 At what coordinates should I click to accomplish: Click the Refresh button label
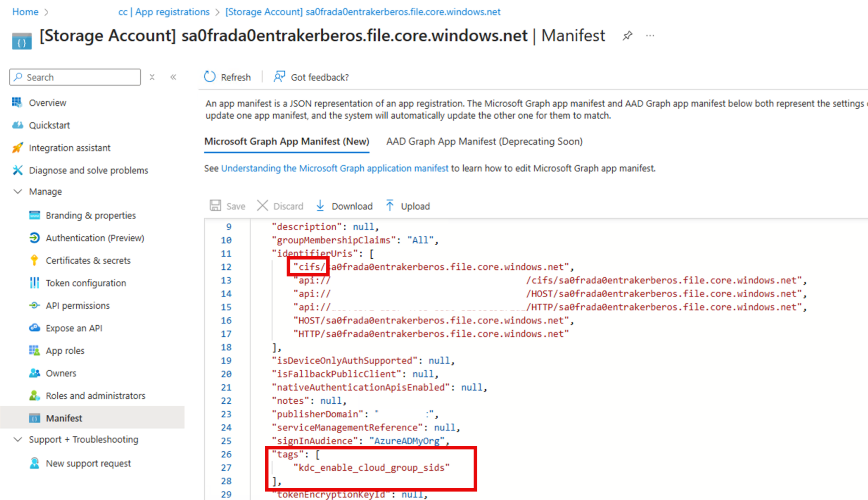[236, 77]
